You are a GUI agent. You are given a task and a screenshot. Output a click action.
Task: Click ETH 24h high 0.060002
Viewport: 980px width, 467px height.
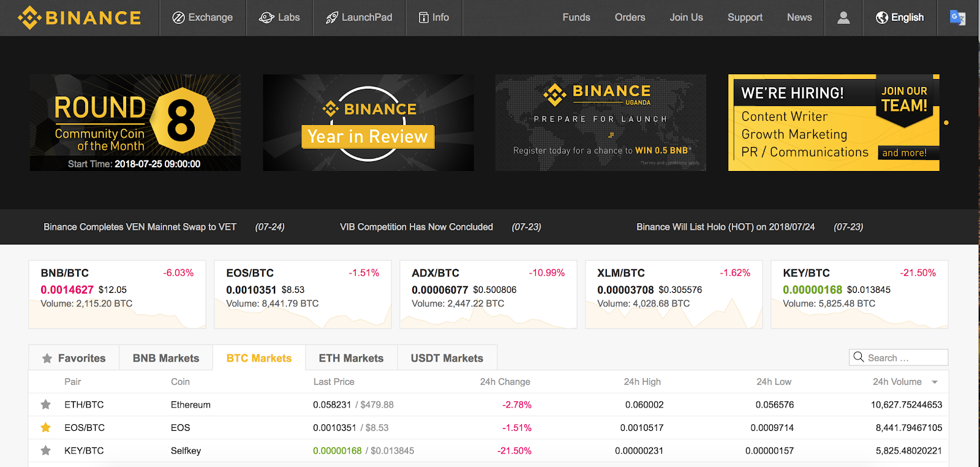[644, 404]
